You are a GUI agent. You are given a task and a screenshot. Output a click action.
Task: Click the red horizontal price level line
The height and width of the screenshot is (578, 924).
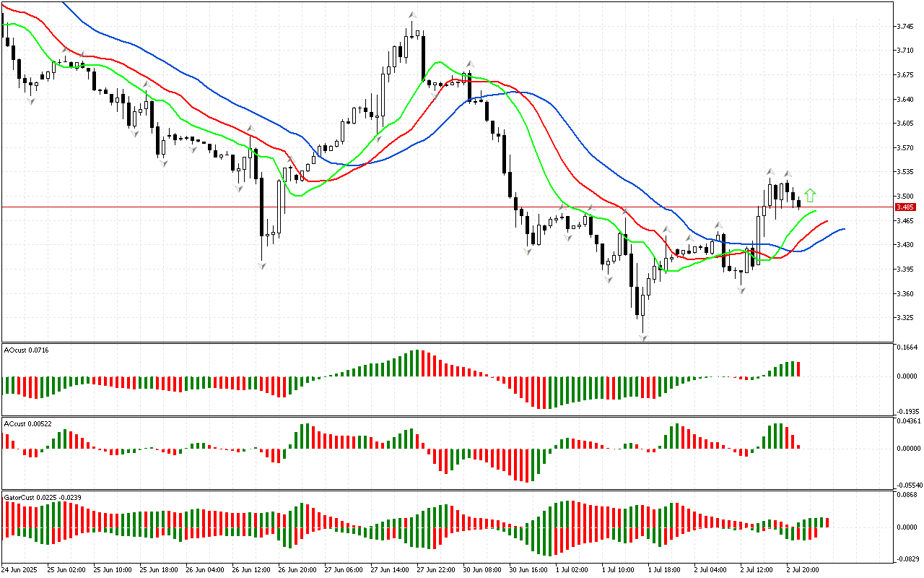point(433,207)
